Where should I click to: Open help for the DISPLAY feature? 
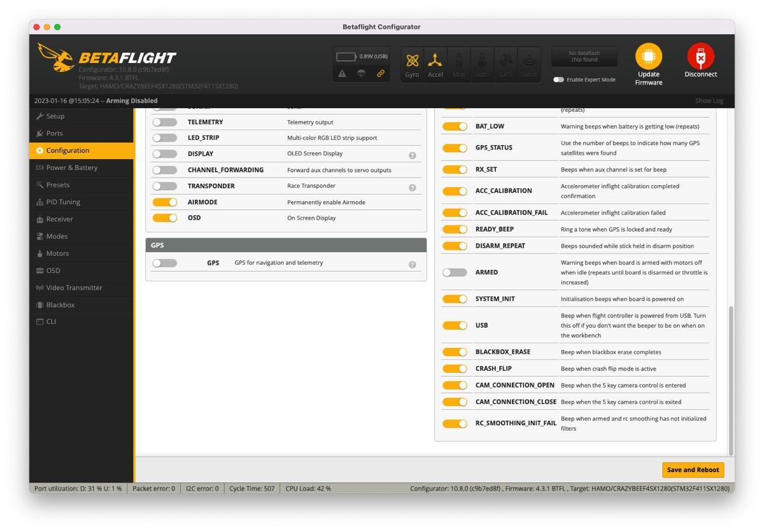pos(412,155)
